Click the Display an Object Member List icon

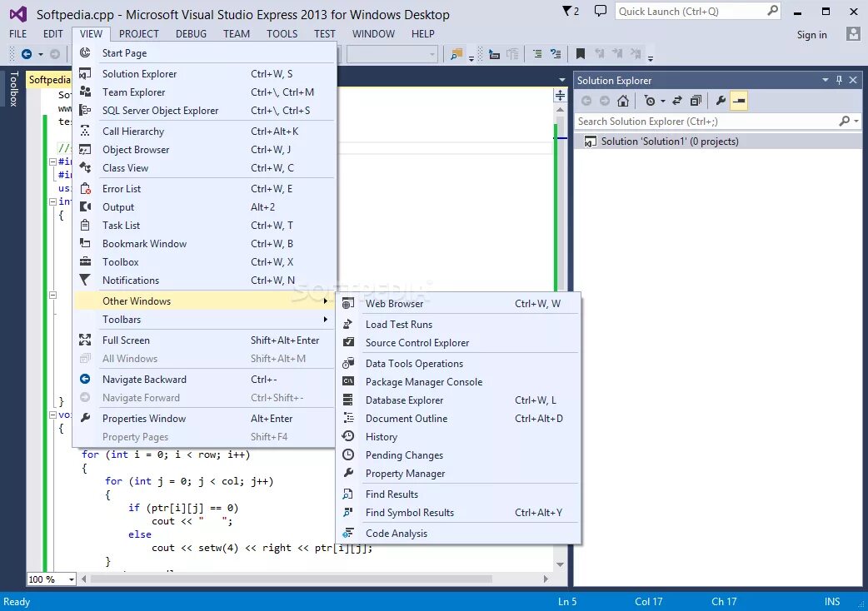tap(494, 53)
